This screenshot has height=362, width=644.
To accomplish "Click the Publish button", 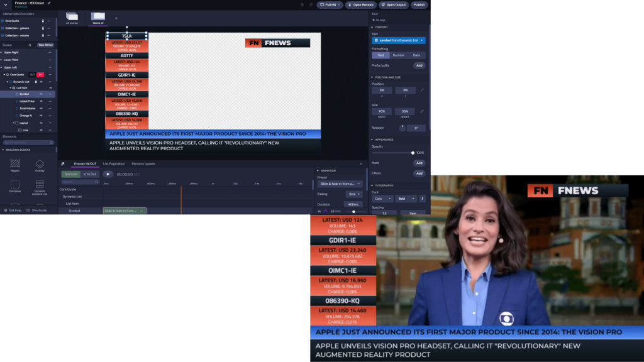I will tap(419, 5).
